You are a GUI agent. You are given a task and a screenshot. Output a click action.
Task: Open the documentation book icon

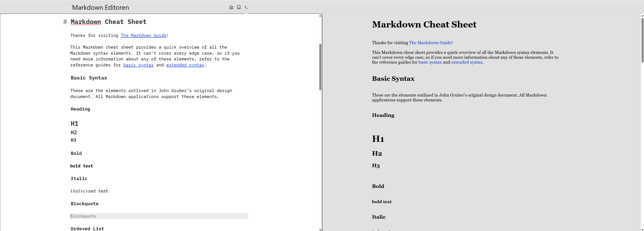(239, 7)
